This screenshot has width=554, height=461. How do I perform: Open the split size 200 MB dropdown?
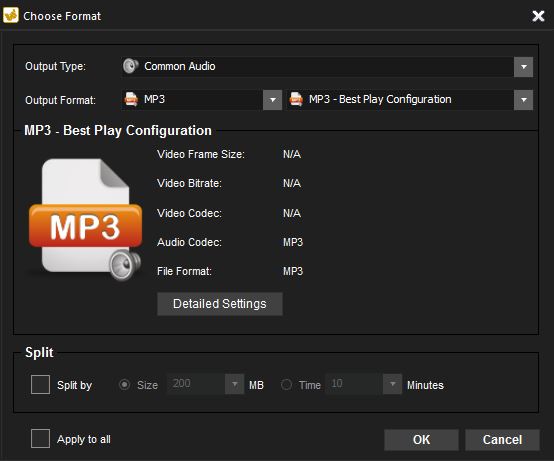[235, 384]
